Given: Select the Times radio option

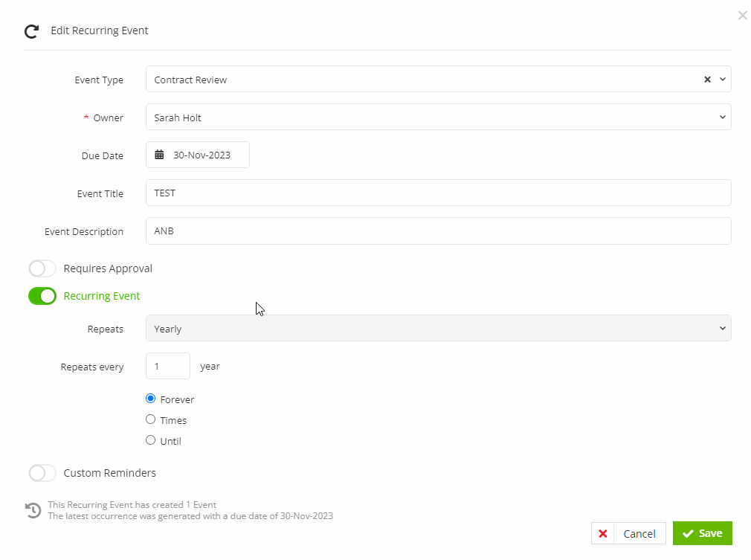Looking at the screenshot, I should click(x=151, y=419).
